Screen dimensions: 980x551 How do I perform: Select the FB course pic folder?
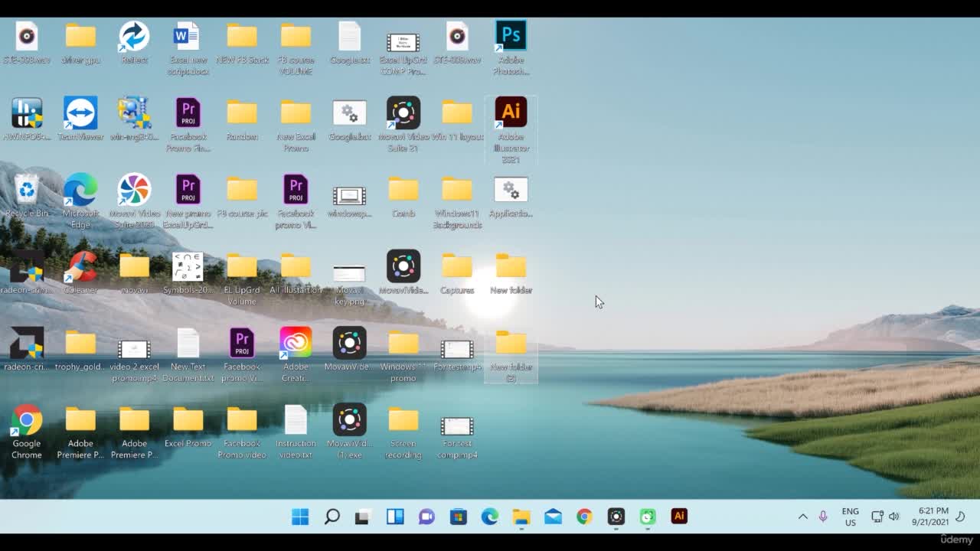[x=242, y=195]
